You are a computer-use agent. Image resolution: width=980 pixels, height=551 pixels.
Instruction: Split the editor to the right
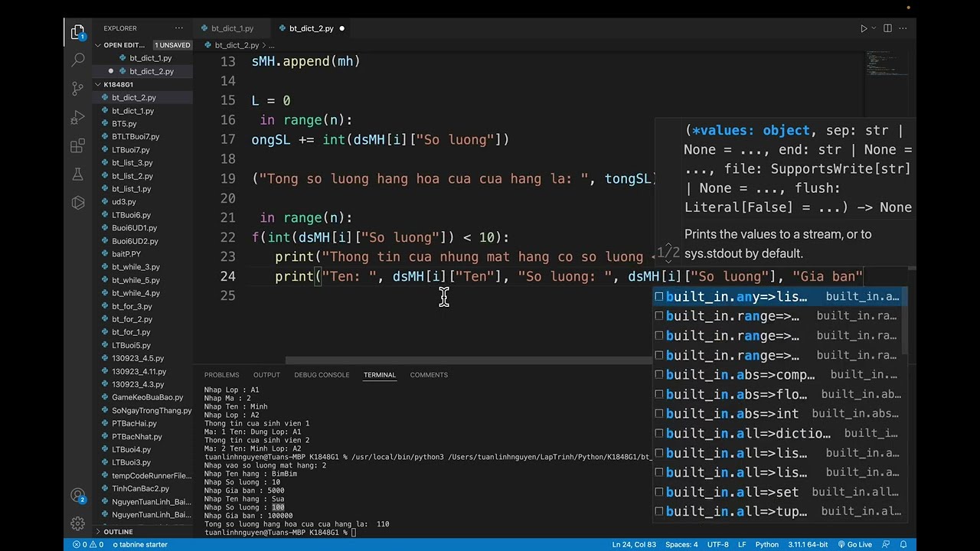(887, 28)
